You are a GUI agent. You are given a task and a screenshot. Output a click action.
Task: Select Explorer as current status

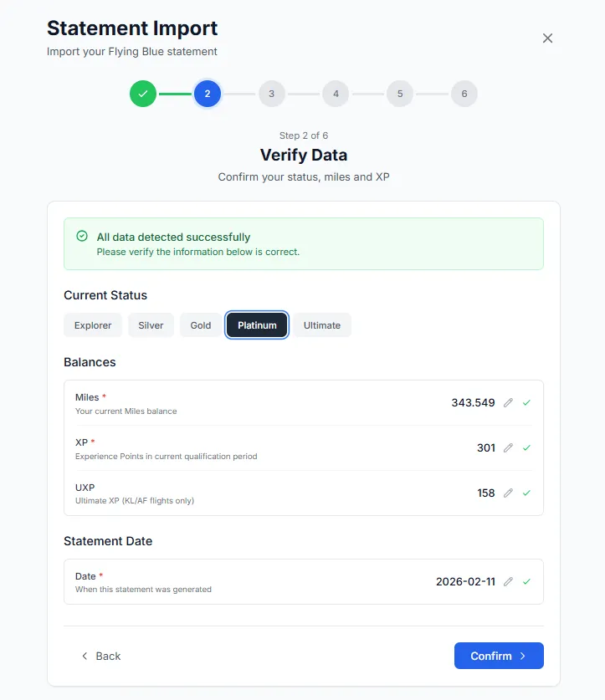[x=92, y=324]
